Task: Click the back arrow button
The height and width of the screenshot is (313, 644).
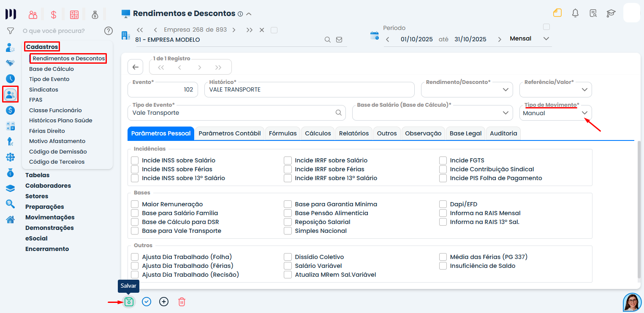Action: click(x=135, y=67)
